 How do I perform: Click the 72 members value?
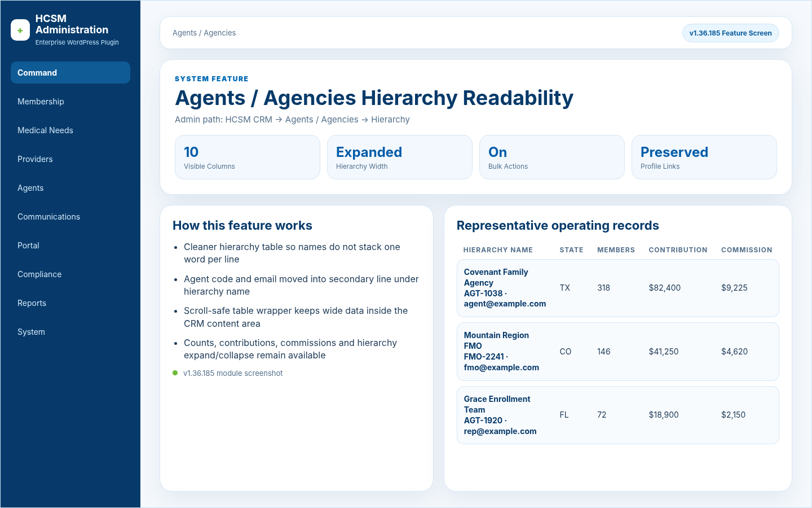[602, 415]
